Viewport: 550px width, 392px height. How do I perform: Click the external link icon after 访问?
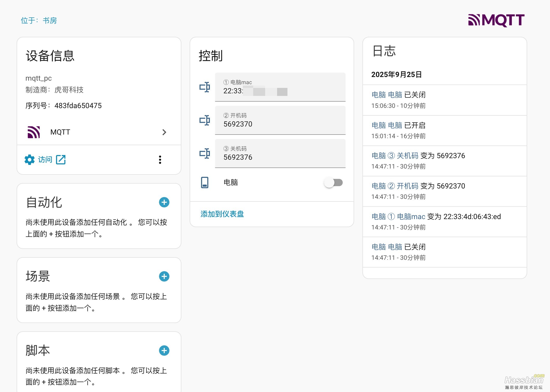click(61, 160)
